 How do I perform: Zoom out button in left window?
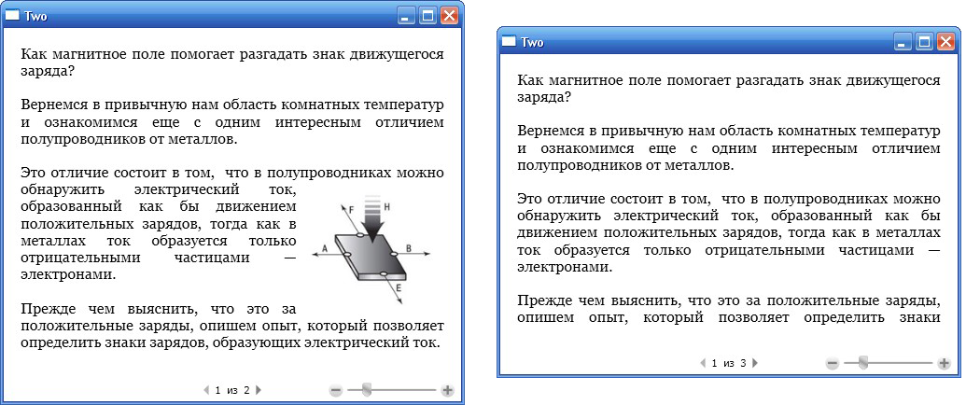(336, 391)
